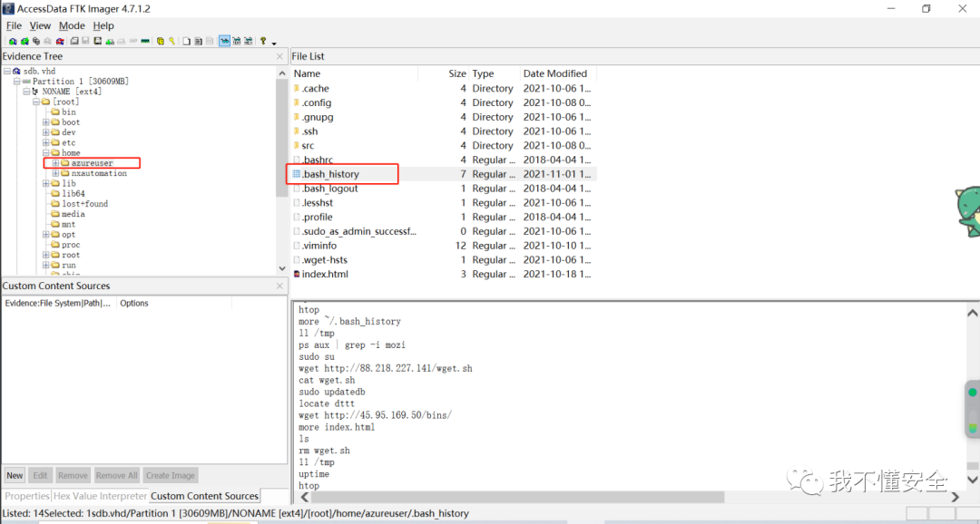Sort File List by Date Modified header
The width and height of the screenshot is (980, 524).
pyautogui.click(x=558, y=73)
